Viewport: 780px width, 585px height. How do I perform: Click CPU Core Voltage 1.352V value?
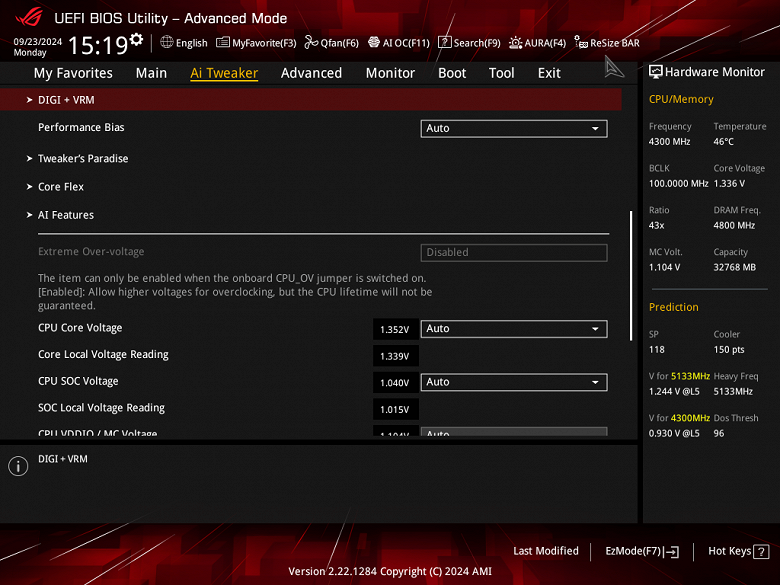pos(395,329)
